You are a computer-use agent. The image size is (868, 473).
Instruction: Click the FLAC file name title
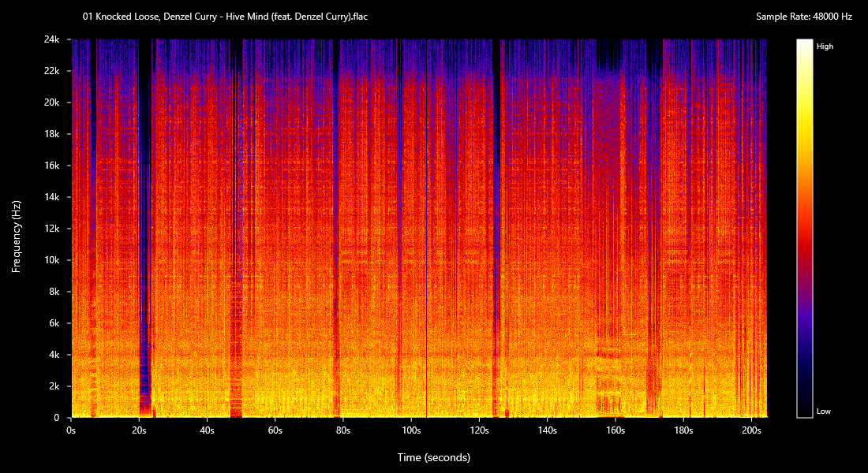point(225,16)
